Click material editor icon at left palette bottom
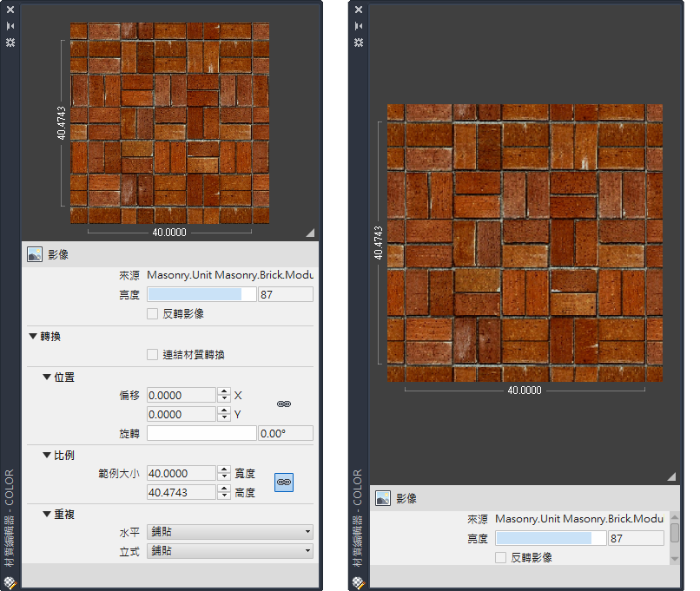This screenshot has height=591, width=700. click(x=10, y=582)
